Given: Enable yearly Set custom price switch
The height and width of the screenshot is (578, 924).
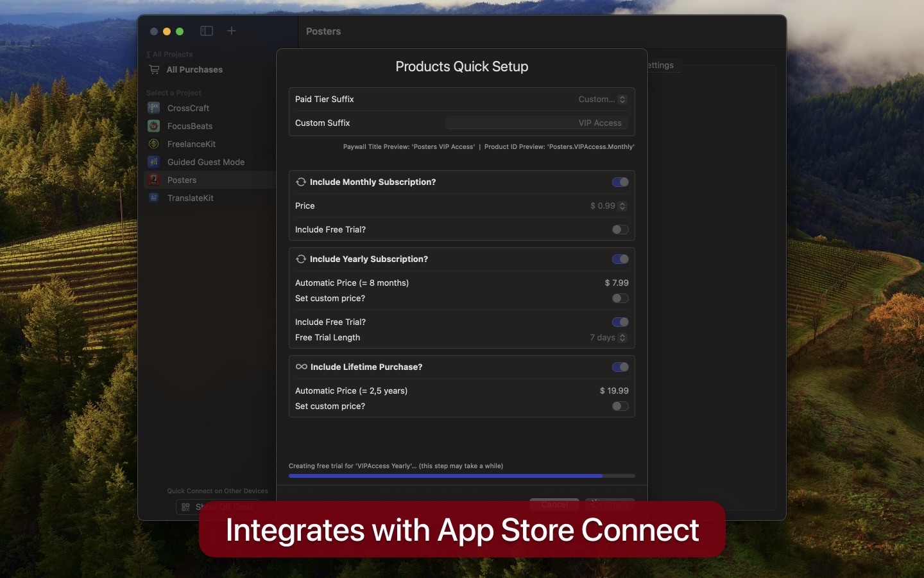Looking at the screenshot, I should point(620,298).
